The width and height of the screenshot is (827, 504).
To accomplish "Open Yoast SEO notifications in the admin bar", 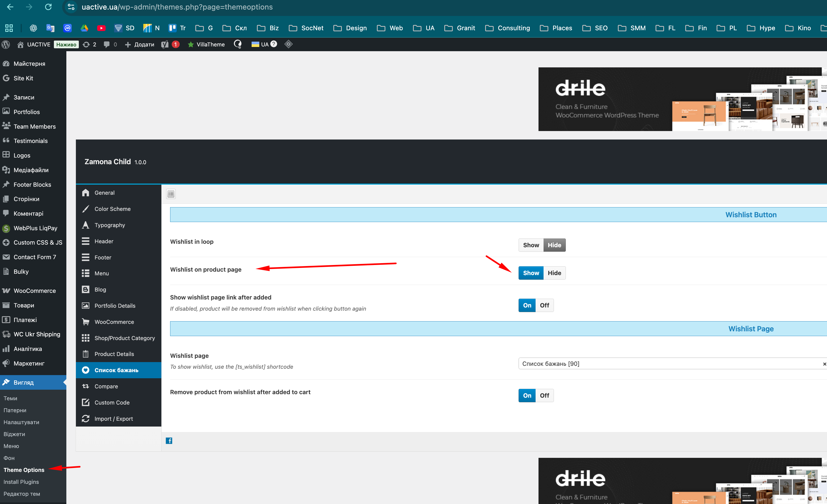I will [x=170, y=44].
